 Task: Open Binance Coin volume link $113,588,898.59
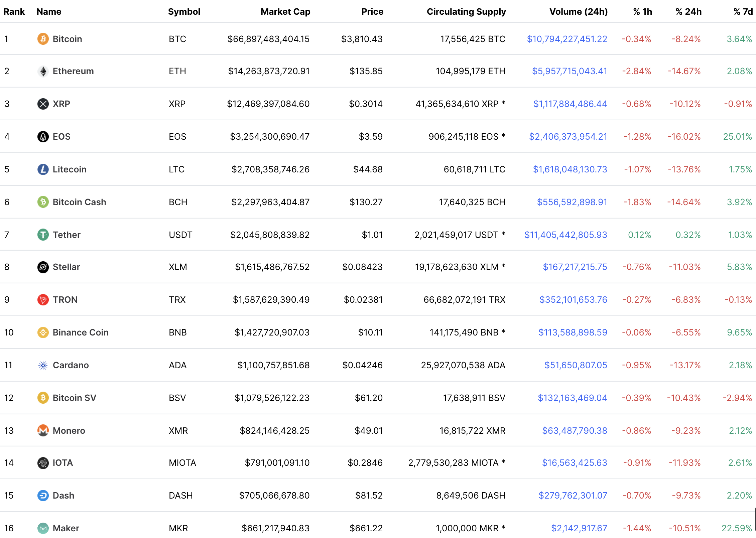point(573,332)
